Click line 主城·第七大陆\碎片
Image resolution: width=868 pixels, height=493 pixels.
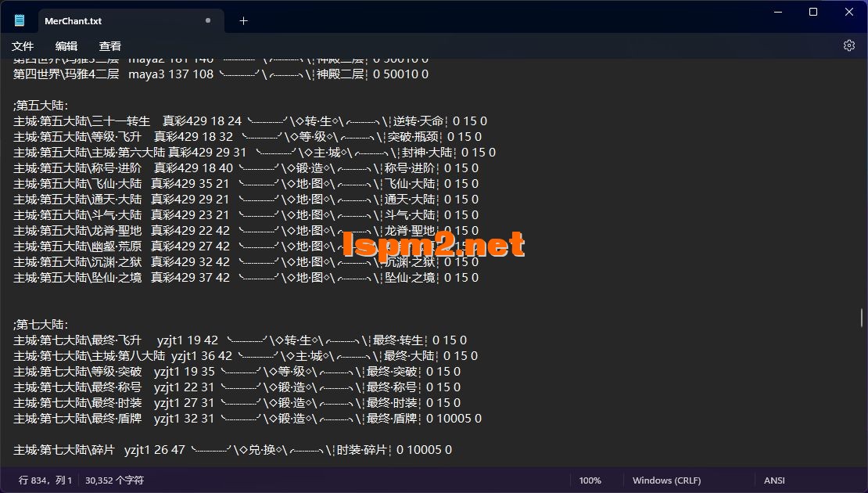click(x=232, y=450)
